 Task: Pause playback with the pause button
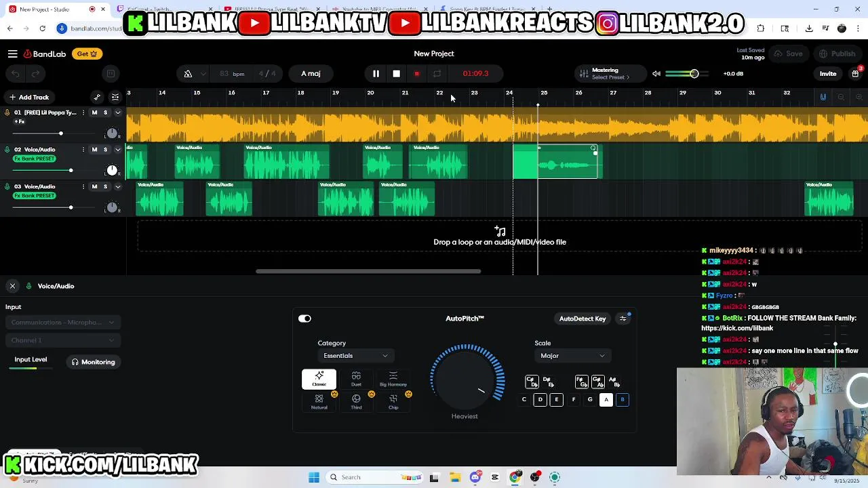click(376, 73)
